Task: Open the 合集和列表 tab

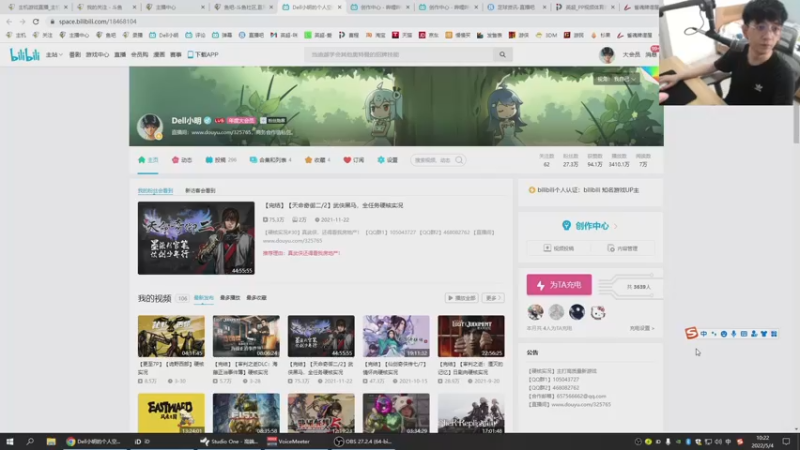Action: 270,160
